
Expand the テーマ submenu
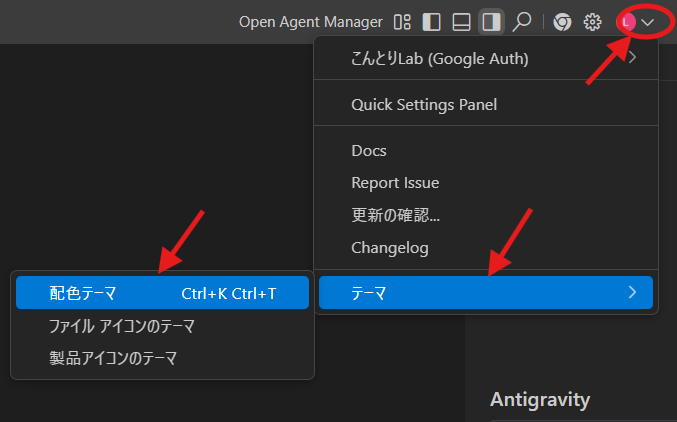[485, 293]
